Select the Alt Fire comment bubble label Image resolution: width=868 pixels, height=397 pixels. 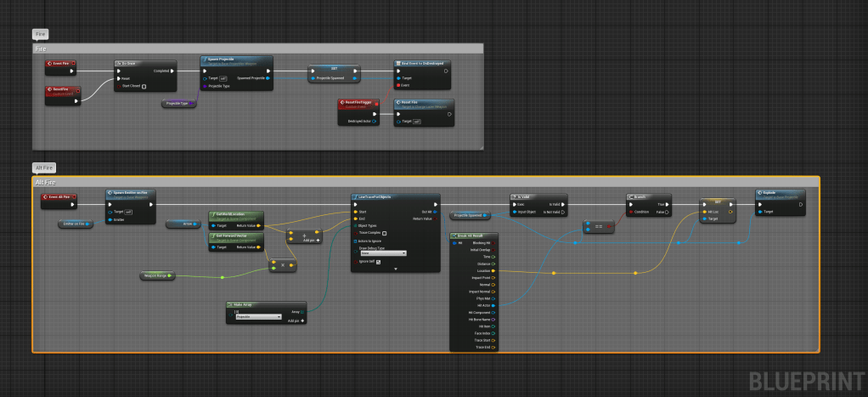click(x=43, y=168)
